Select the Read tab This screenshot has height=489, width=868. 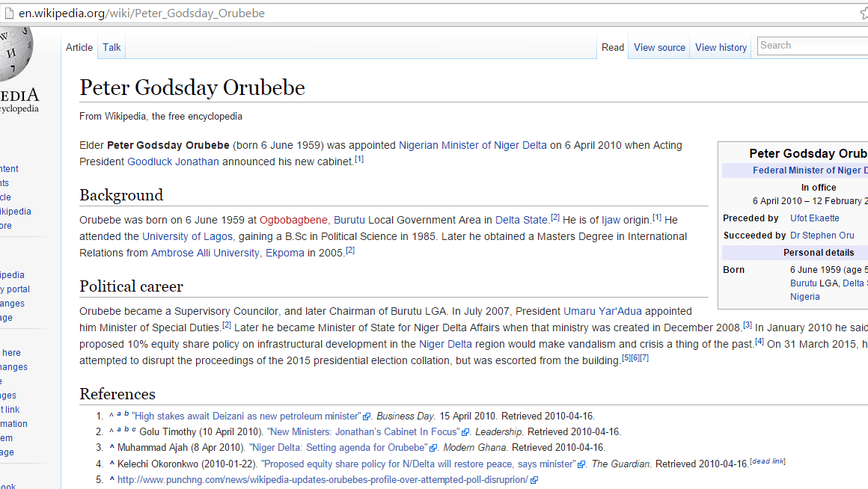pos(612,47)
